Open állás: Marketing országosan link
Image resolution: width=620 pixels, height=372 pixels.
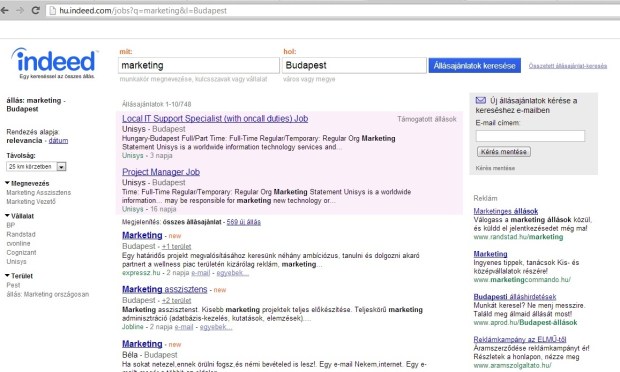point(47,295)
